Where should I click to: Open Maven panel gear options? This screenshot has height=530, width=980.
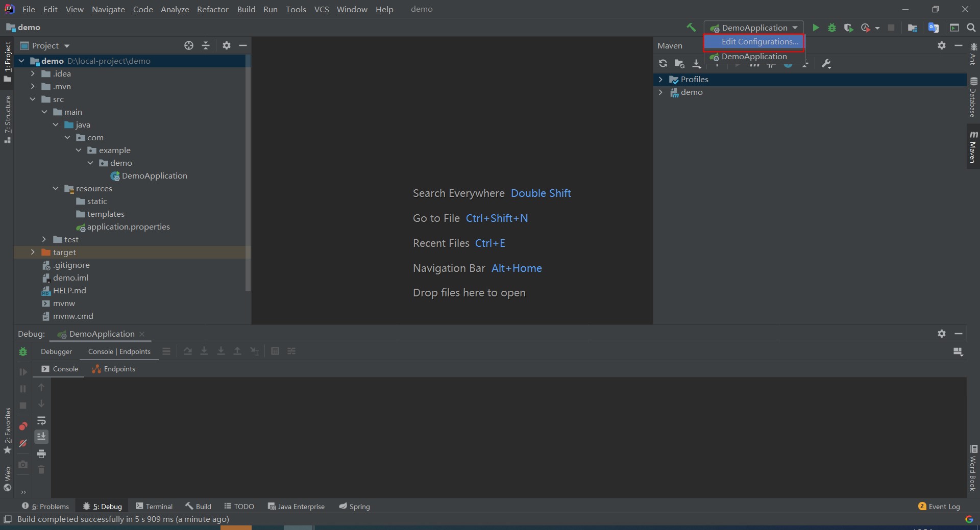[942, 45]
